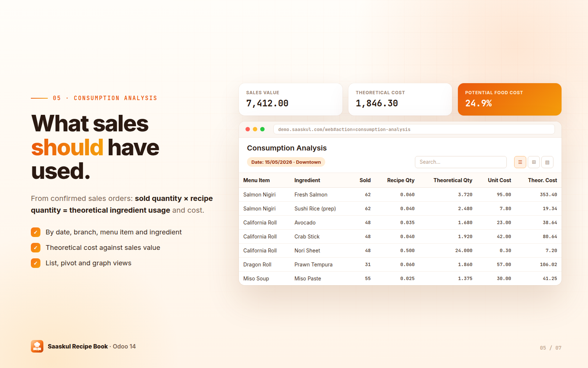Click theoretical cost value 106.02

click(548, 265)
